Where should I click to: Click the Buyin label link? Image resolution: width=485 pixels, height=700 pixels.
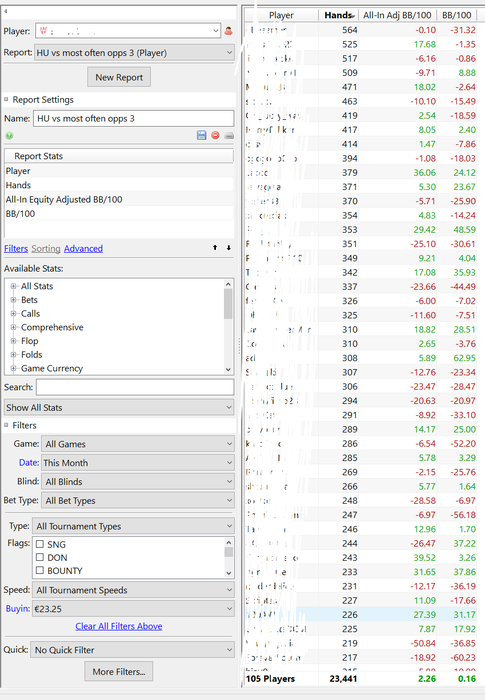pyautogui.click(x=17, y=609)
